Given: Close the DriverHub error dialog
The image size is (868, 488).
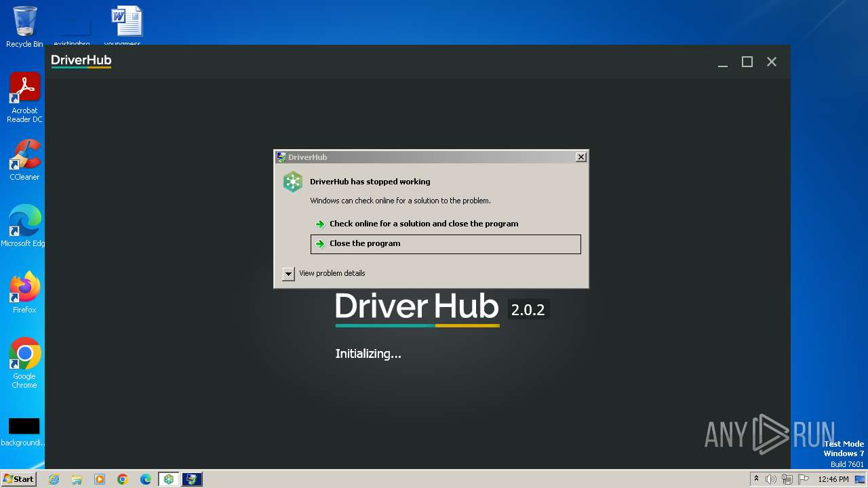Looking at the screenshot, I should click(x=580, y=157).
